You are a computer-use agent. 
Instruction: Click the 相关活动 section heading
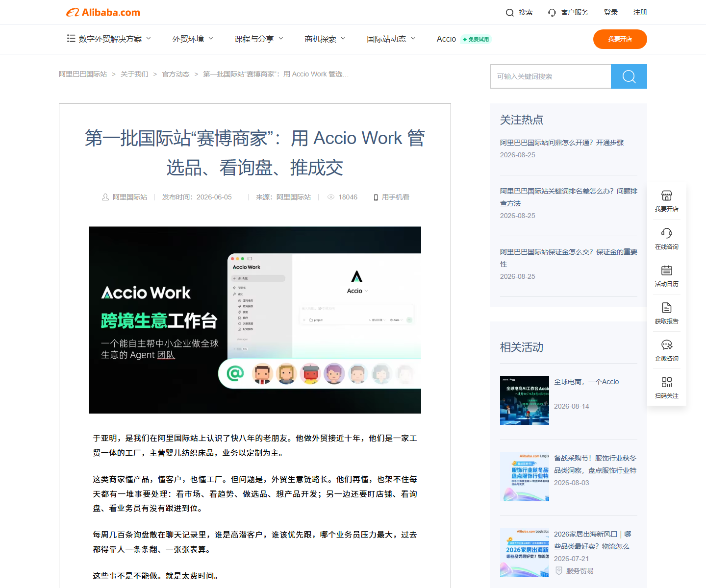point(522,347)
